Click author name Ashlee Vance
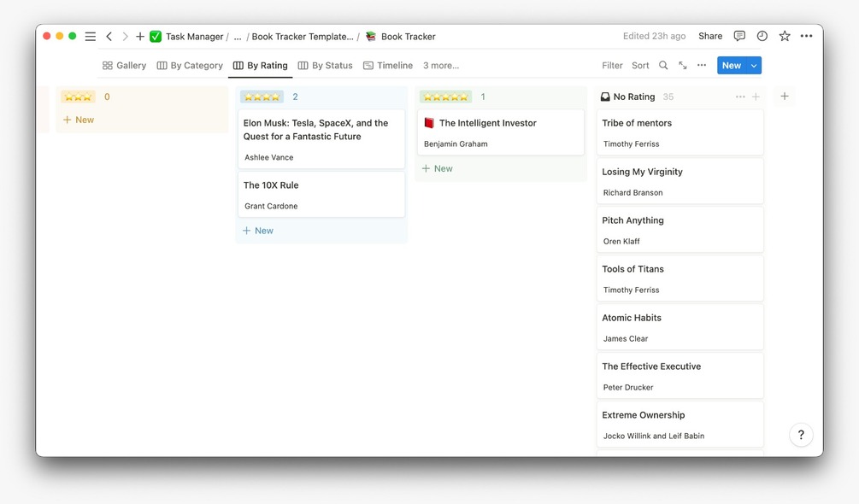The image size is (859, 504). (269, 157)
